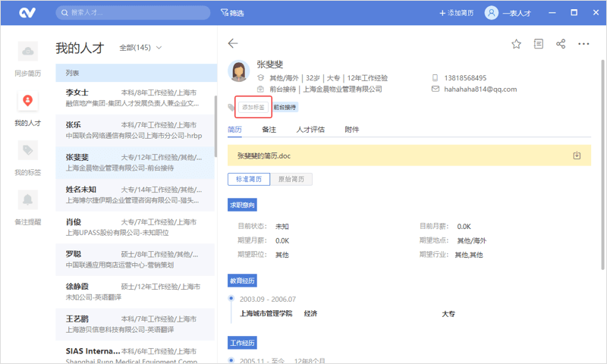Star this resume as favorite
Screen dimensions: 607x364
pos(516,44)
